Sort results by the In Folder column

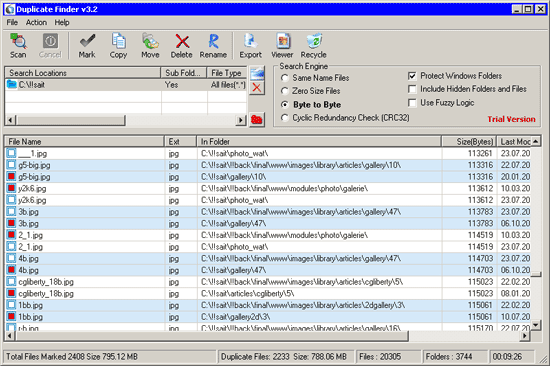319,142
